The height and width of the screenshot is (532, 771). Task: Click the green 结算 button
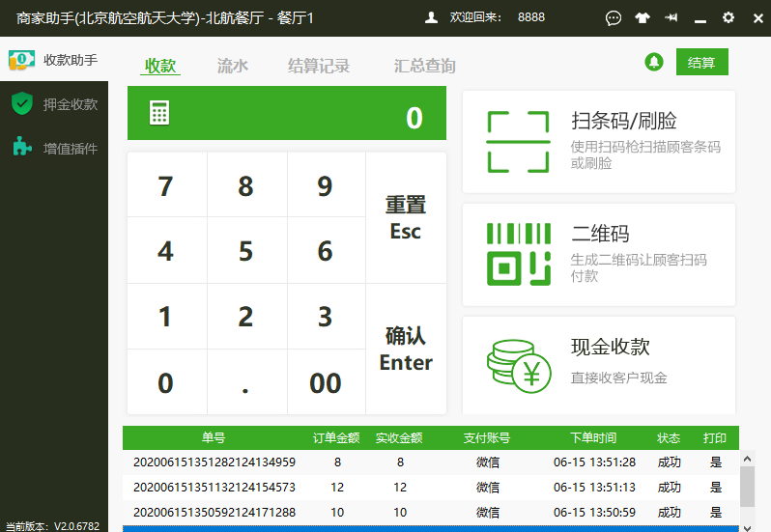(x=701, y=63)
